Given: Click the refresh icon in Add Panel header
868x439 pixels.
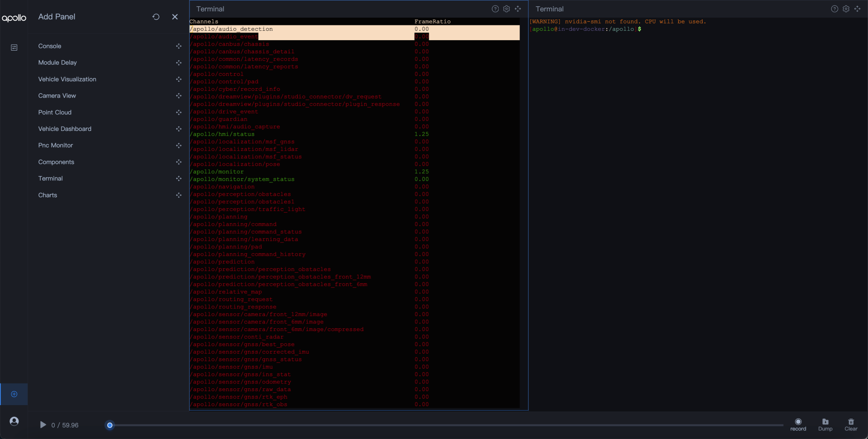Looking at the screenshot, I should 156,17.
